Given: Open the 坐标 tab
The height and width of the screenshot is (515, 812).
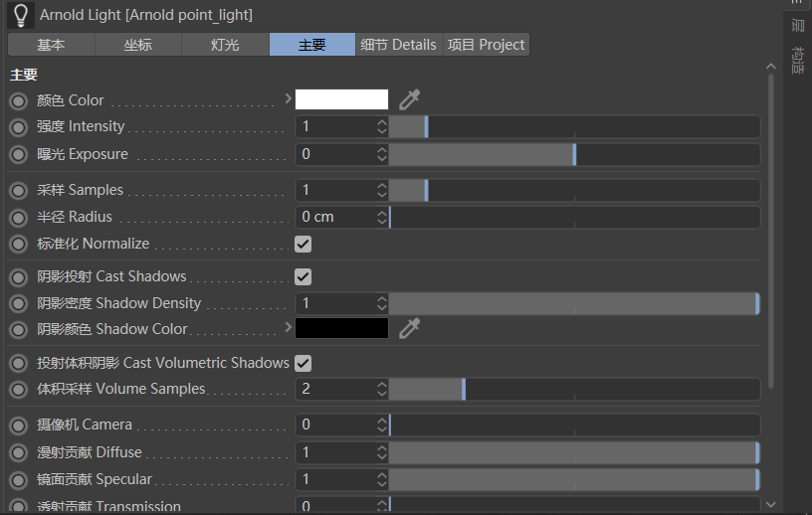Looking at the screenshot, I should 138,45.
